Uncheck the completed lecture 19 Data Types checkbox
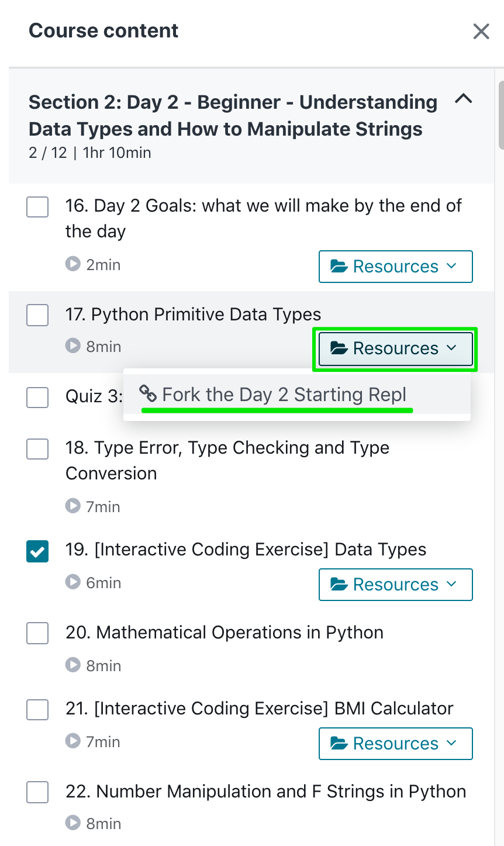 point(37,551)
